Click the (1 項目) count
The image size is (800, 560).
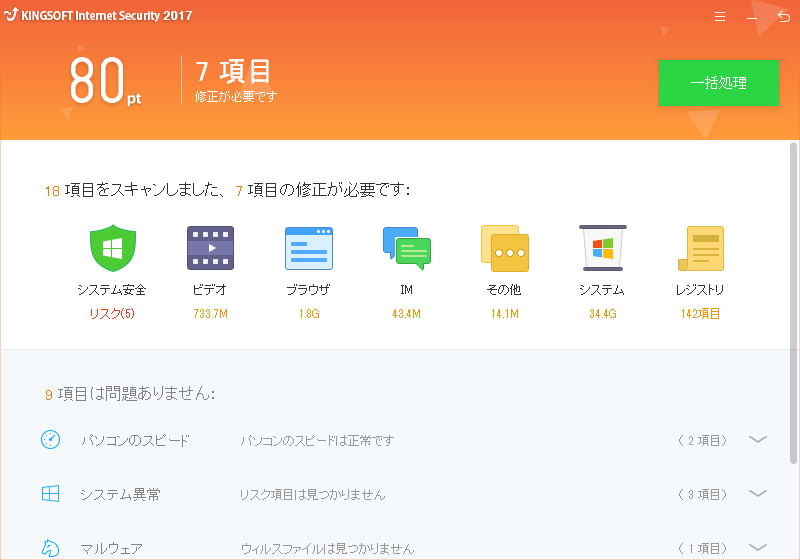click(x=703, y=548)
